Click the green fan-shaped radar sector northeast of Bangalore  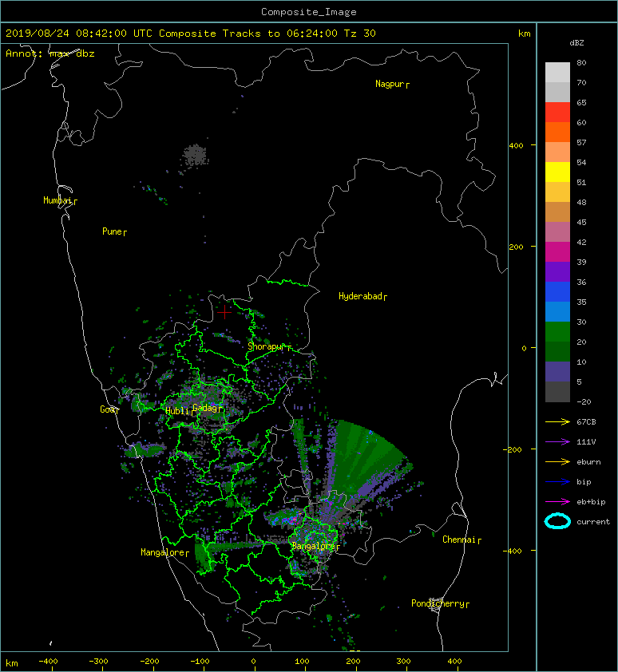367,457
